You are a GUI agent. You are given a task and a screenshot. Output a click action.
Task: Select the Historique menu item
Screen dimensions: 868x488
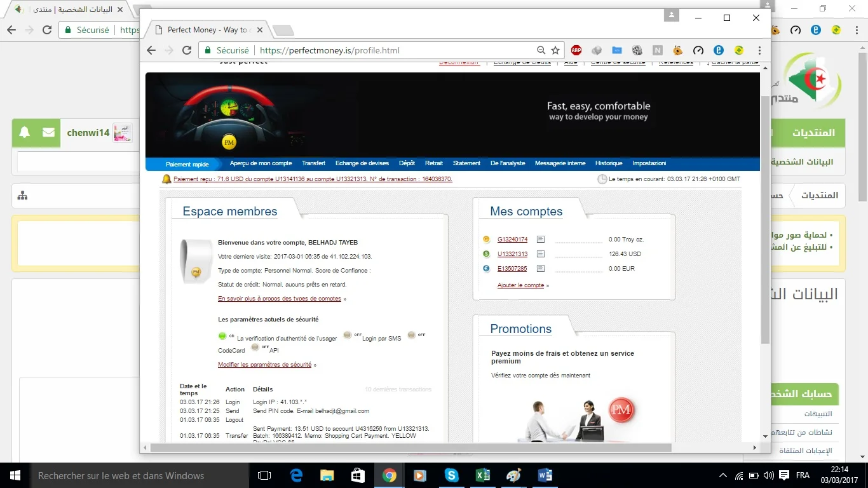(608, 163)
